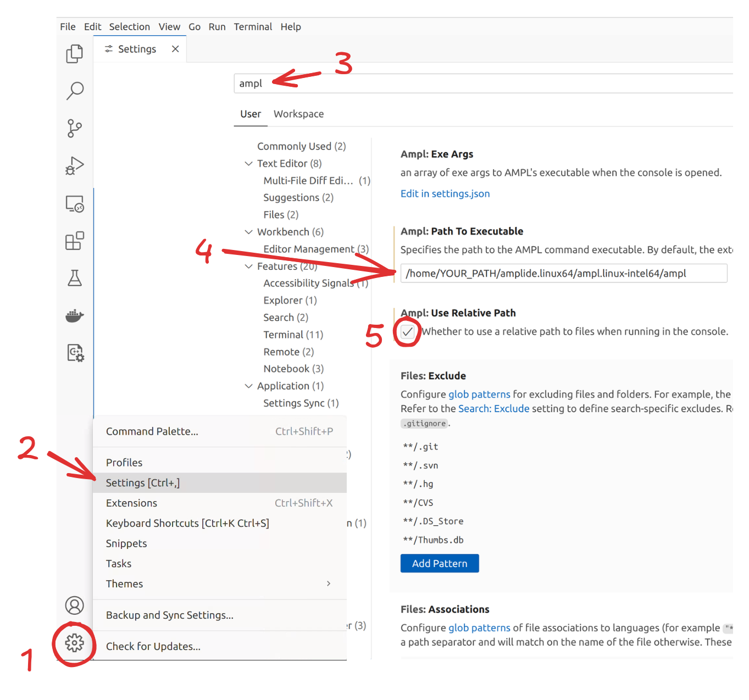Select Explorer (1) tree item
749x700 pixels.
[x=290, y=301]
